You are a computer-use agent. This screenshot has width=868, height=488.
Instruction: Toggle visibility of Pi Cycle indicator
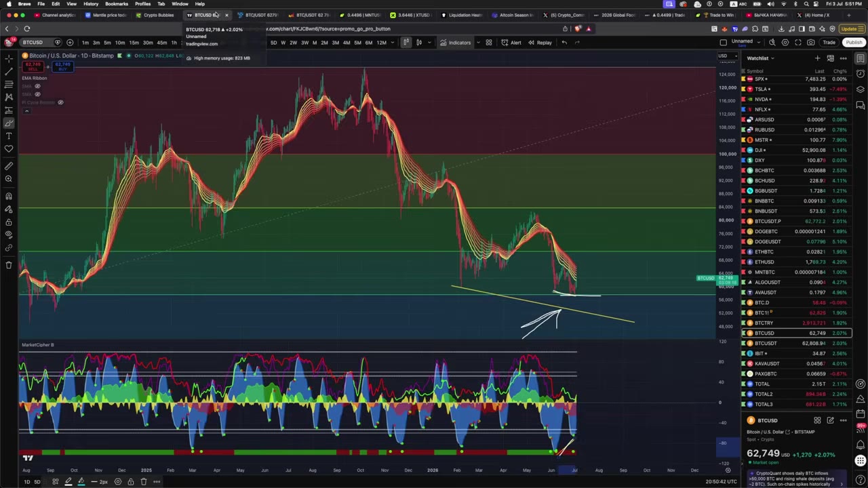(60, 102)
